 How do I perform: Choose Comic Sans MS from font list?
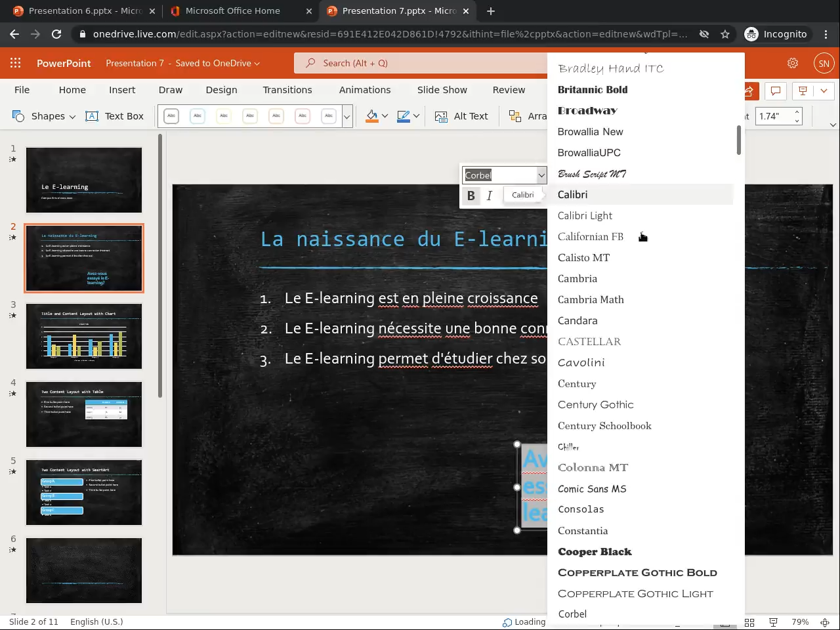pyautogui.click(x=592, y=489)
